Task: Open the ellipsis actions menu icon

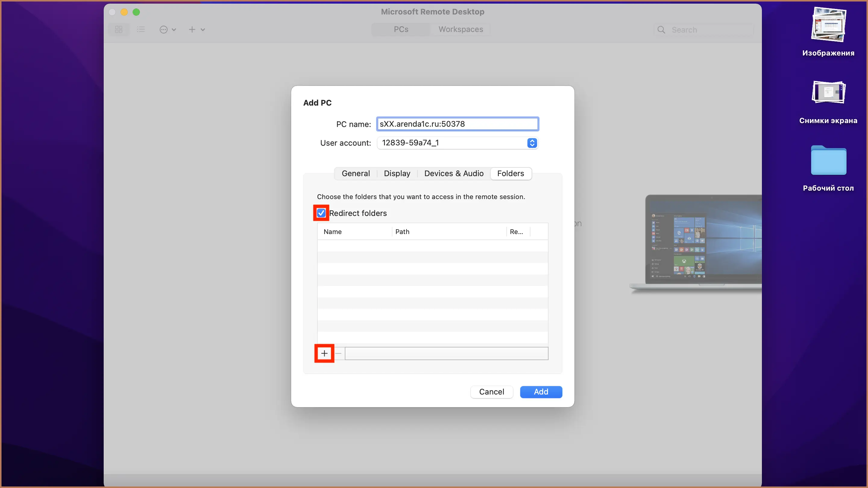Action: [164, 30]
